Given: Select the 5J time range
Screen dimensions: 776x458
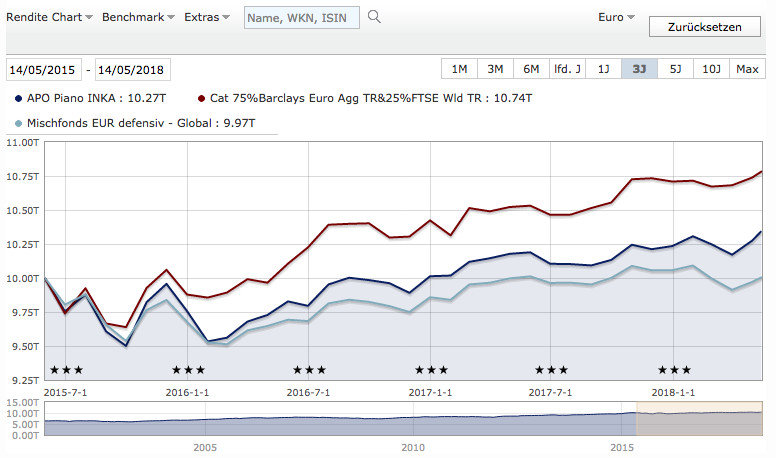Looking at the screenshot, I should point(676,69).
